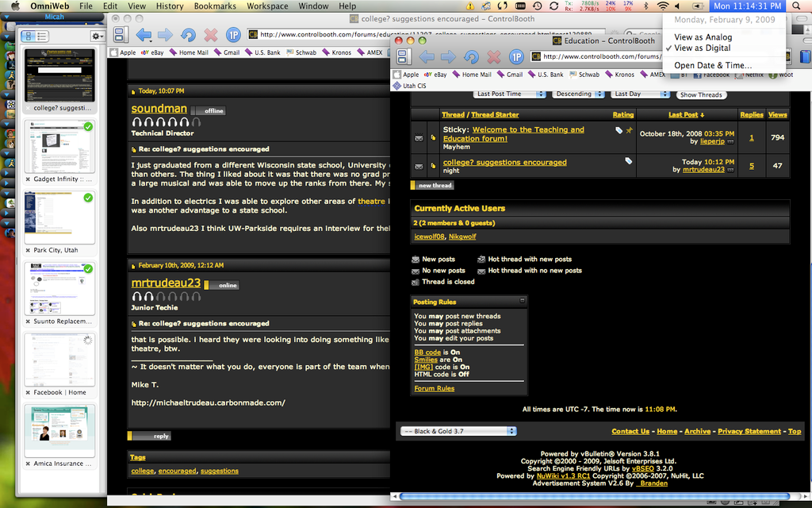Click Contact Us footer link
812x508 pixels.
tap(630, 431)
